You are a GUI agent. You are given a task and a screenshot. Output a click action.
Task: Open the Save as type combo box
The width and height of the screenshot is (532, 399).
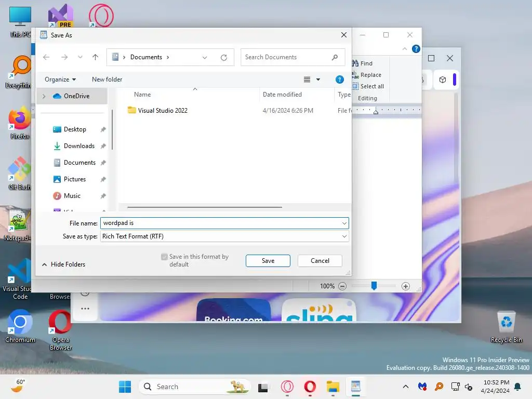click(224, 236)
